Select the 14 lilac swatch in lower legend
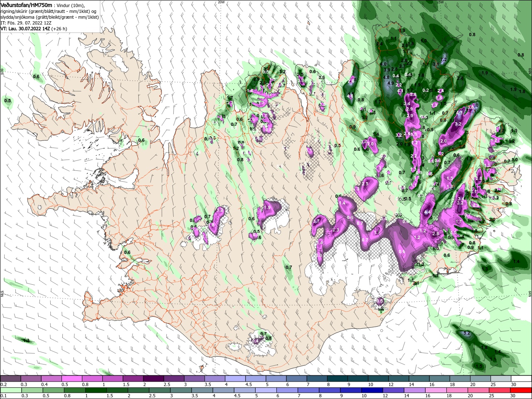Screen dimensions: 532x399 coord(414,390)
